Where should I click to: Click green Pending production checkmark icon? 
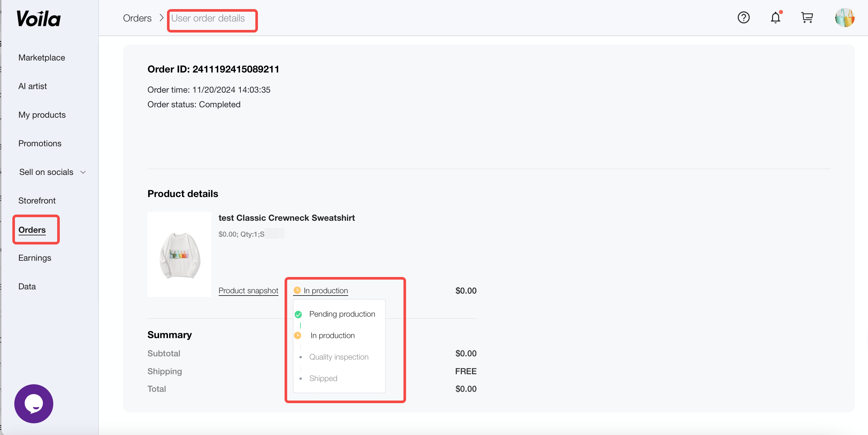(298, 314)
